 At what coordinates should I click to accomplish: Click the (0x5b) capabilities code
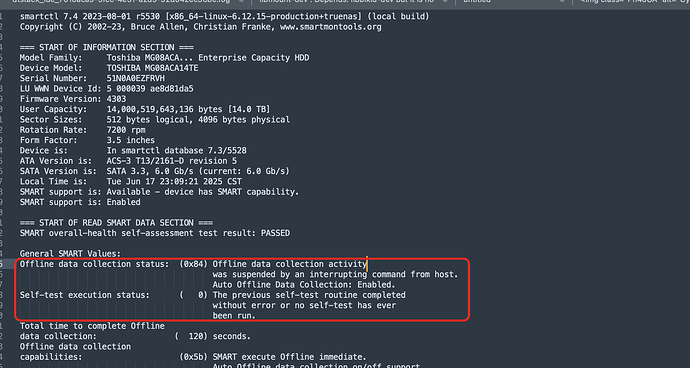click(193, 357)
